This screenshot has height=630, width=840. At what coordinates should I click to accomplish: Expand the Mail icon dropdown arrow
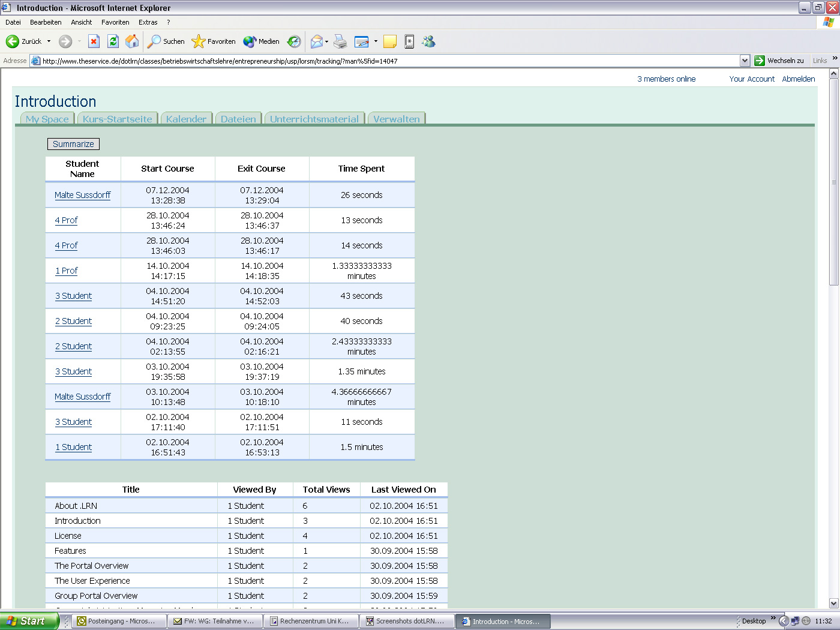pos(327,42)
